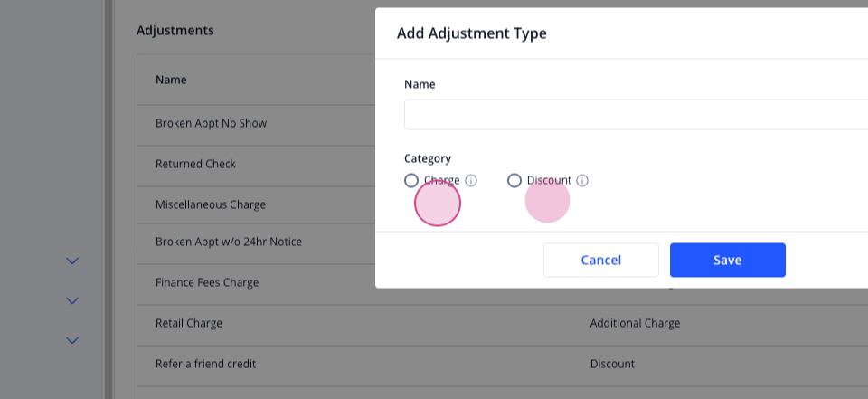Save the new adjustment type
Screen dimensions: 868x399
click(x=727, y=260)
